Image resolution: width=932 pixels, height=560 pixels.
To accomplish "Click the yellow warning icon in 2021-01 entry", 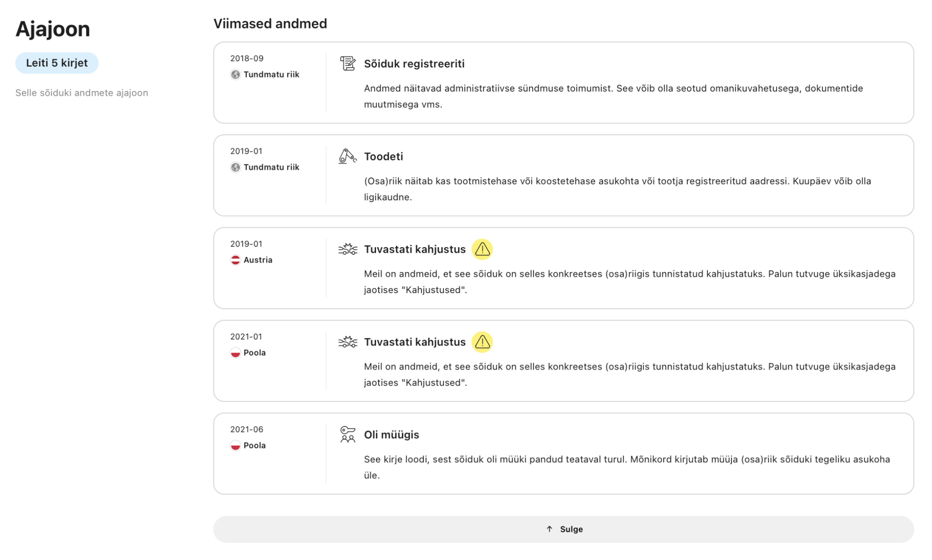I will [x=482, y=342].
